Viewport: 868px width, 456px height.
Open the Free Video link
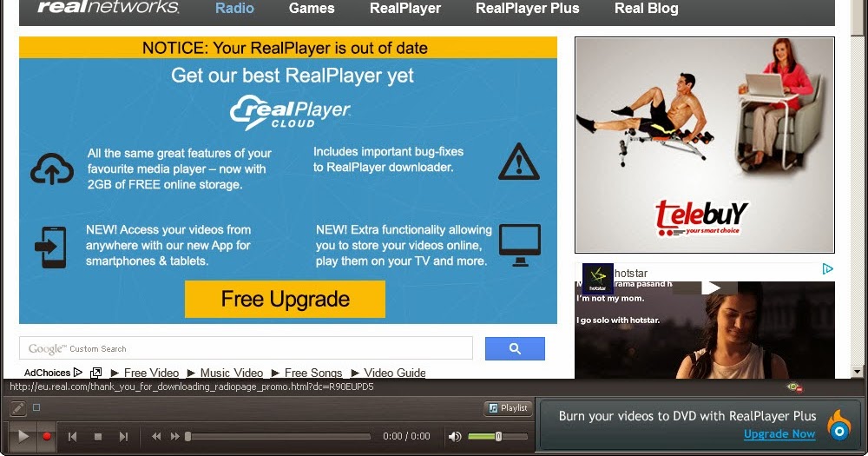(x=151, y=373)
